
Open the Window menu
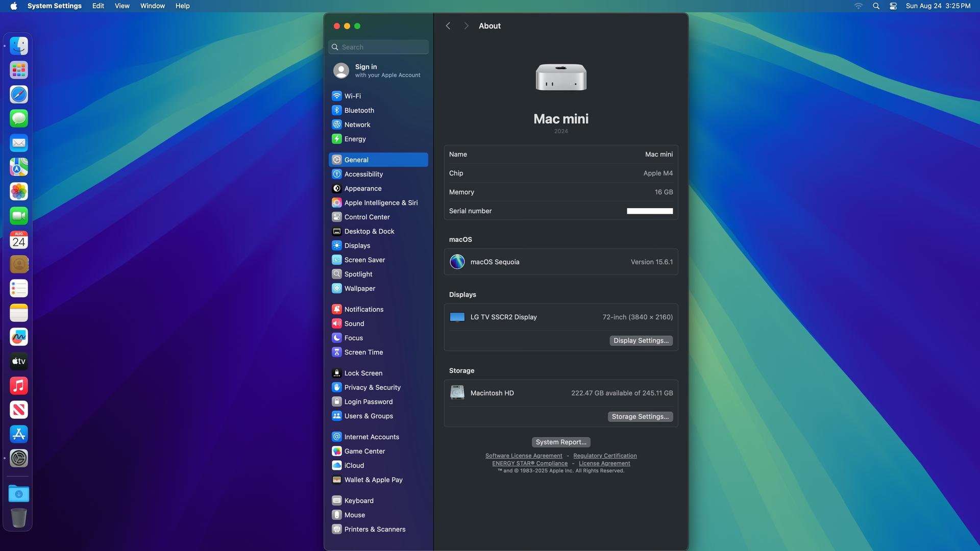(x=153, y=6)
